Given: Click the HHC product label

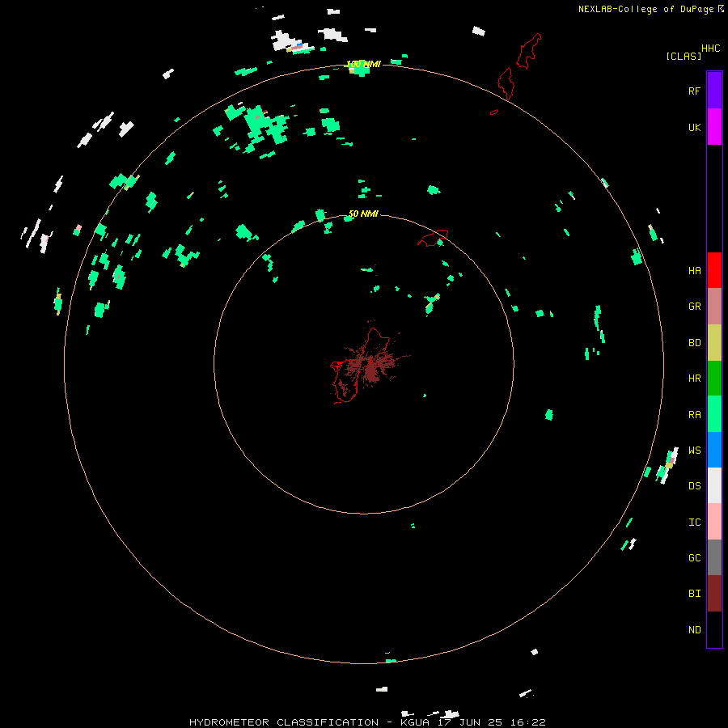Looking at the screenshot, I should click(x=711, y=49).
